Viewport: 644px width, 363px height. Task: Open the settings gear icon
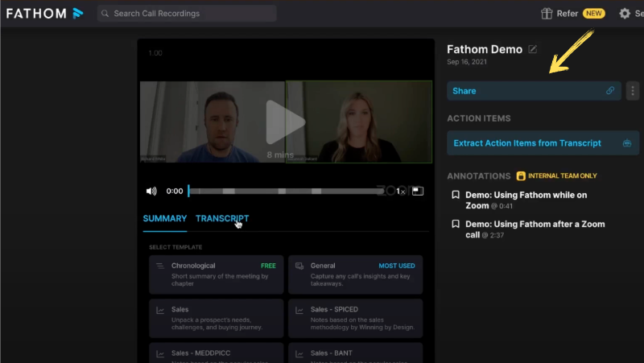[x=625, y=14]
